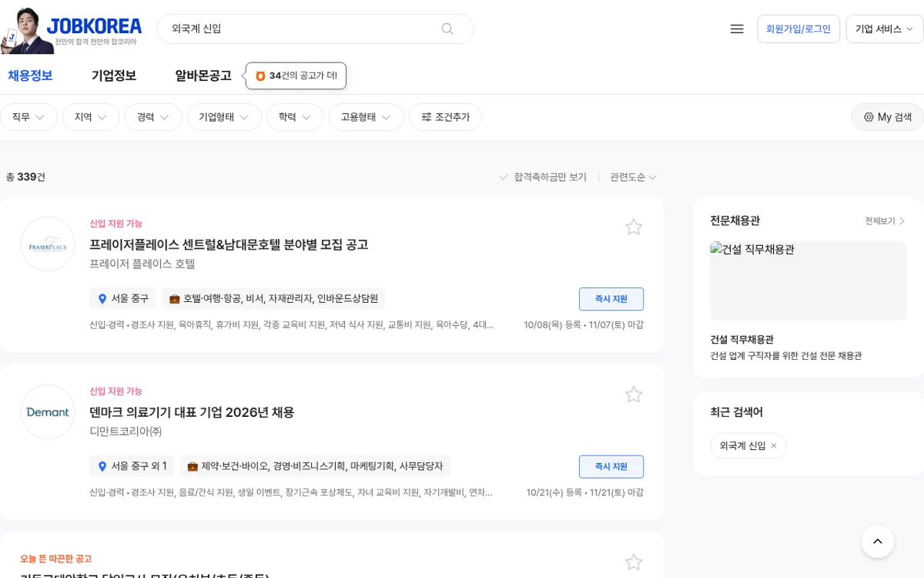Click 10/21(수) 등록 • 11/21(토) 마감 date text
The image size is (924, 578).
pos(585,492)
